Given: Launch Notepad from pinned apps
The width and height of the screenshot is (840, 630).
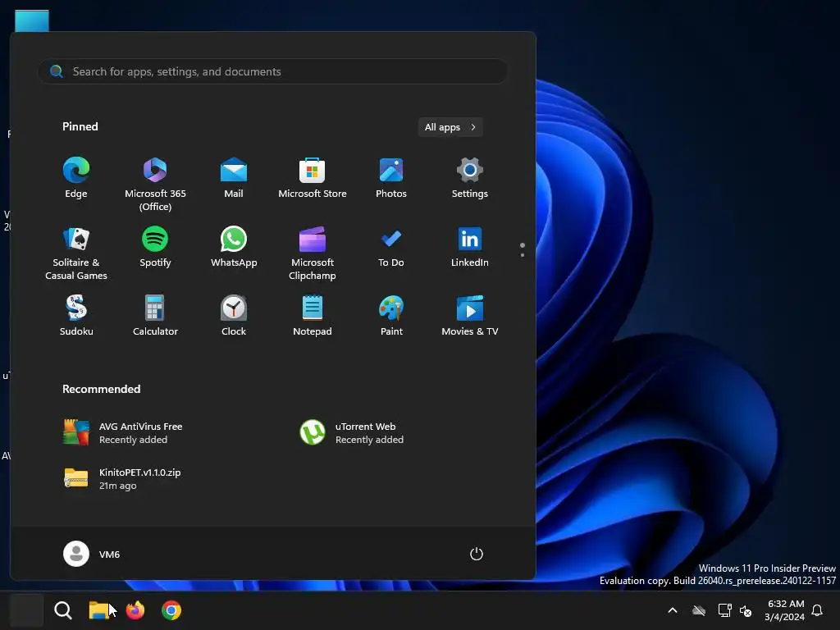Looking at the screenshot, I should (x=313, y=316).
